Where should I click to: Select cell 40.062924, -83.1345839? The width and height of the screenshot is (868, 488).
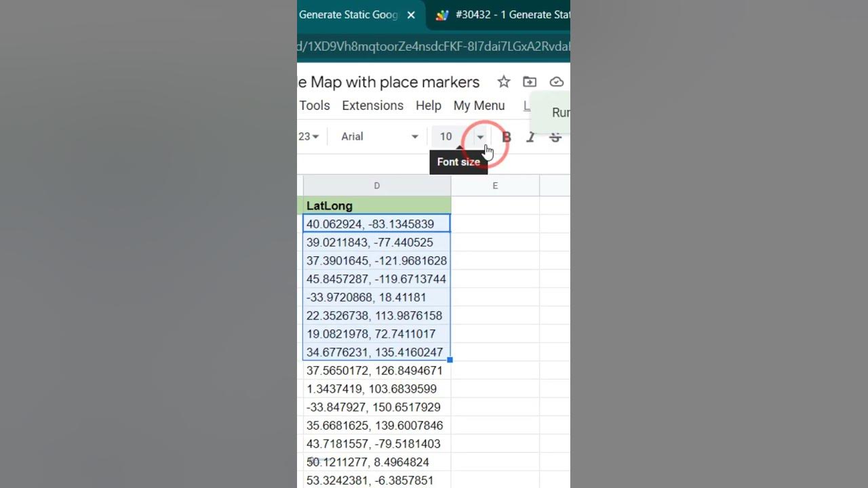(x=376, y=224)
